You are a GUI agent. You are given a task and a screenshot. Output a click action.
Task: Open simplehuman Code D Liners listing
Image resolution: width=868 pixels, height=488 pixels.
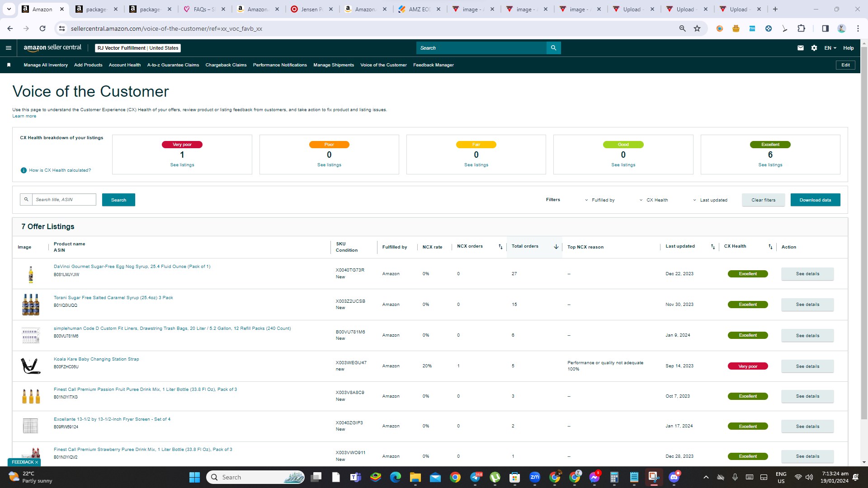pos(172,328)
